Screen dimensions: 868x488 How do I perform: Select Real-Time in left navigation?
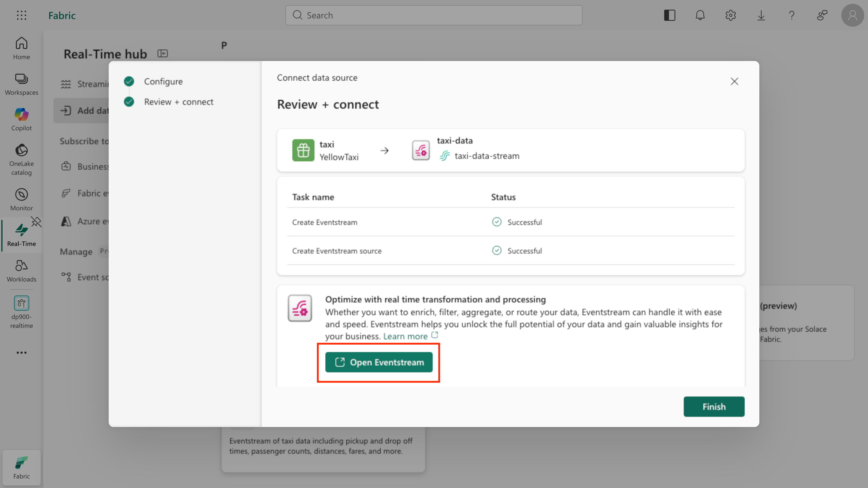(x=22, y=235)
